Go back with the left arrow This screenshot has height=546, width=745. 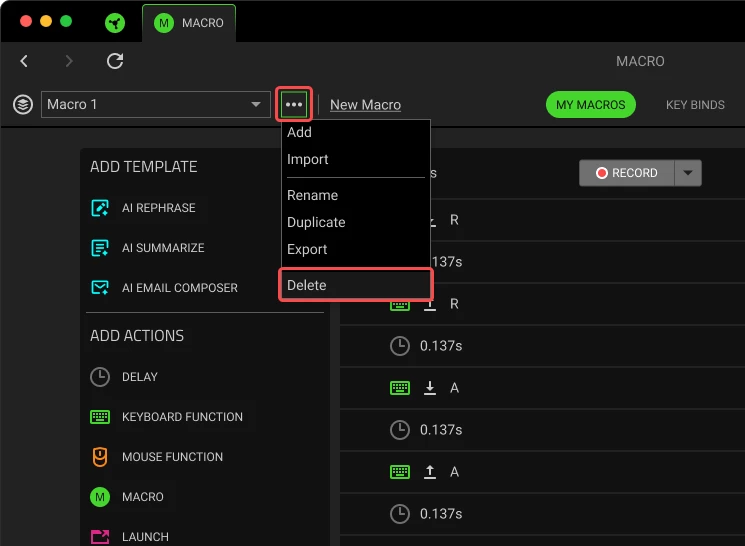[24, 61]
